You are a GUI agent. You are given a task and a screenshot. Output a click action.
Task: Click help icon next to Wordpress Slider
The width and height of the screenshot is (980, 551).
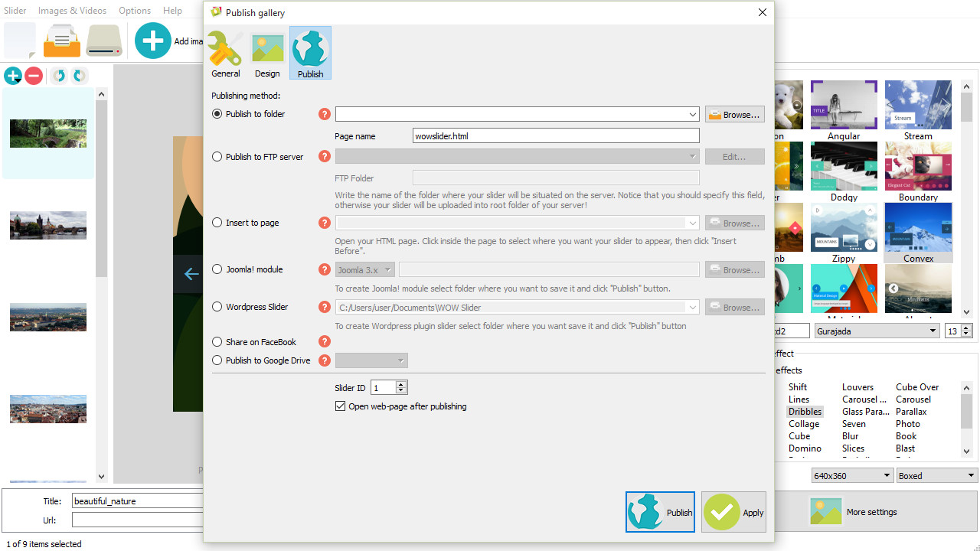tap(325, 307)
